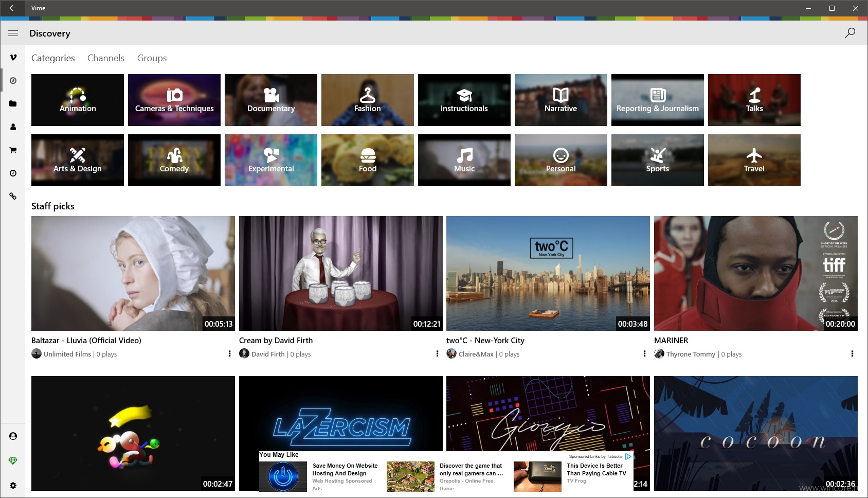
Task: Open the Watch Later clock icon in sidebar
Action: pyautogui.click(x=13, y=173)
